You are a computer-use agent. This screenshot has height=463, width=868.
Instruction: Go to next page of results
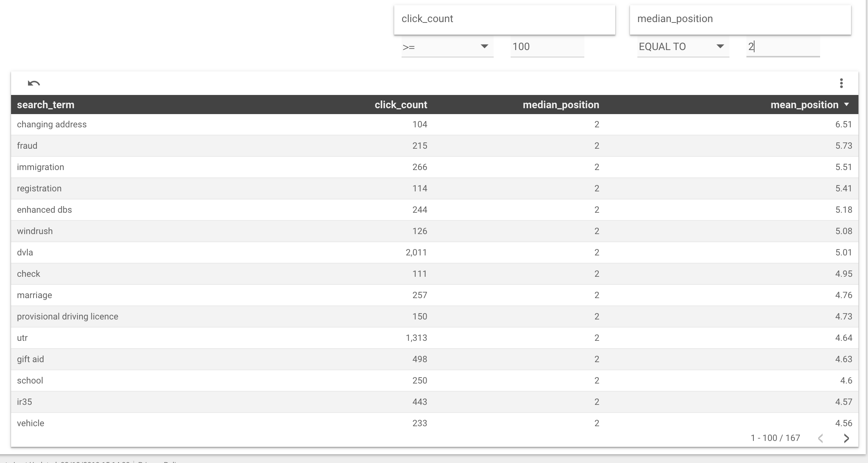pyautogui.click(x=846, y=438)
